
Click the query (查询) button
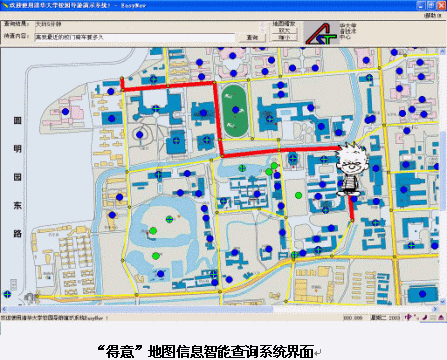coord(252,37)
